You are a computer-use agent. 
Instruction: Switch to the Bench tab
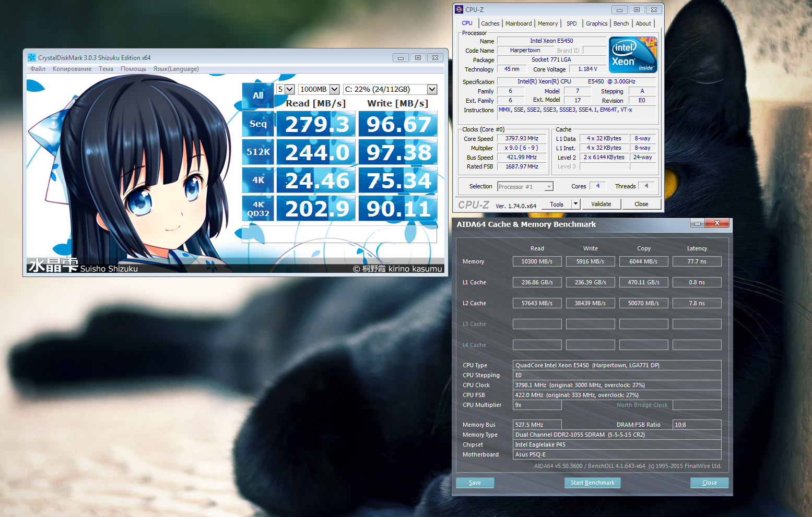pyautogui.click(x=621, y=23)
